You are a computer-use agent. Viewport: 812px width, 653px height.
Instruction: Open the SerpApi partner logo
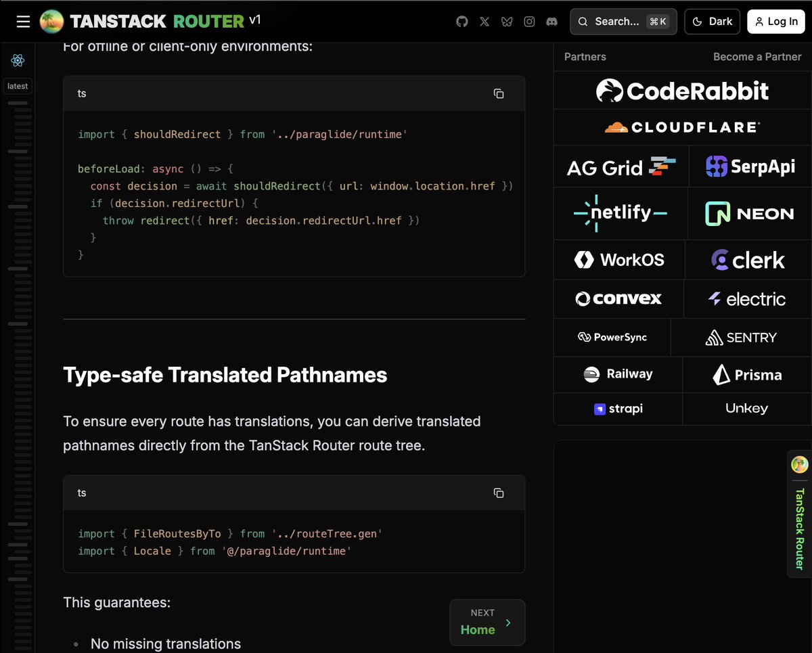750,166
